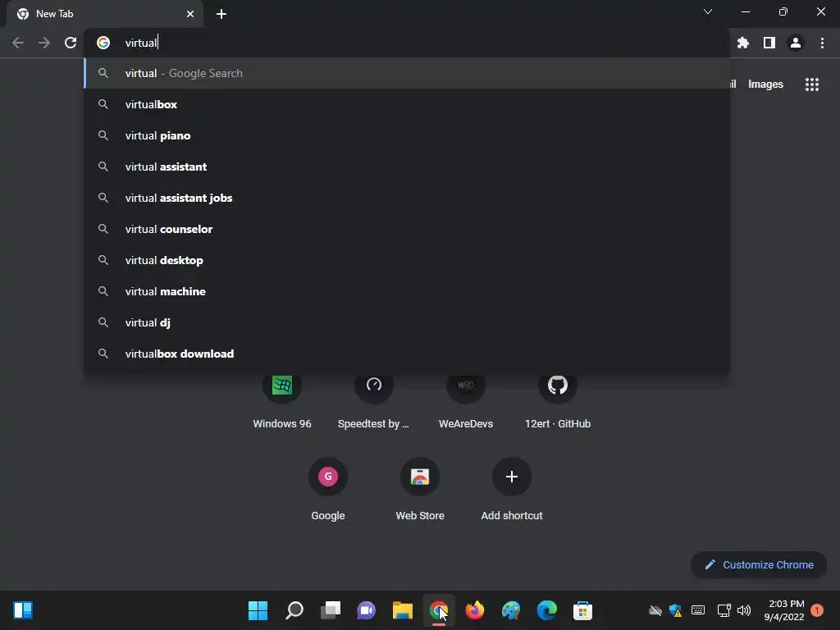Choose the 'virtualbox' suggestion
The height and width of the screenshot is (630, 840).
(407, 104)
